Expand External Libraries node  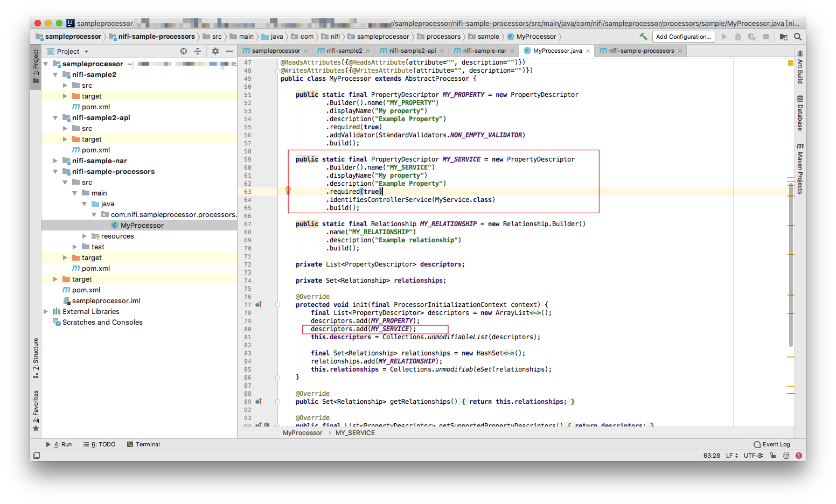(x=46, y=312)
